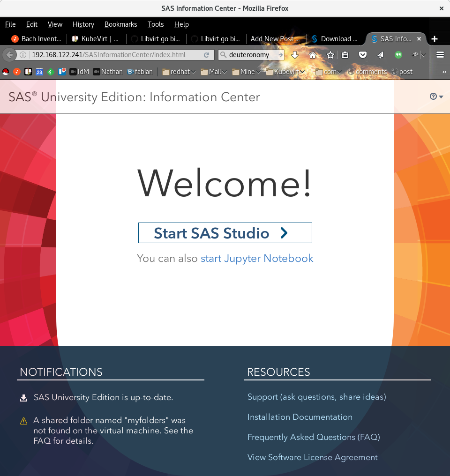Viewport: 450px width, 476px height.
Task: Click the Start SAS Studio button
Action: pos(225,233)
